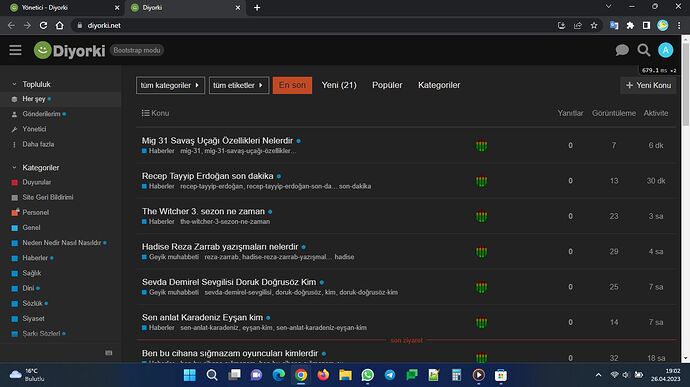
Task: Open the user avatar menu
Action: click(x=665, y=50)
